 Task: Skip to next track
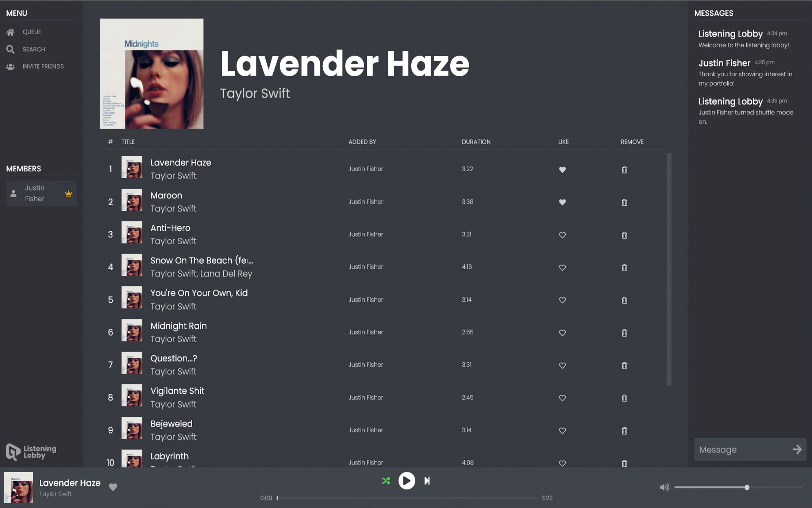pos(427,481)
